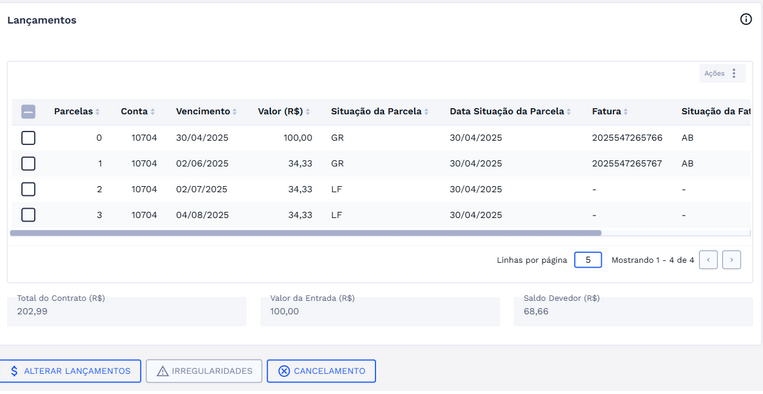This screenshot has width=763, height=394.
Task: Click AB fatura status in parcela 1 row
Action: pos(687,164)
